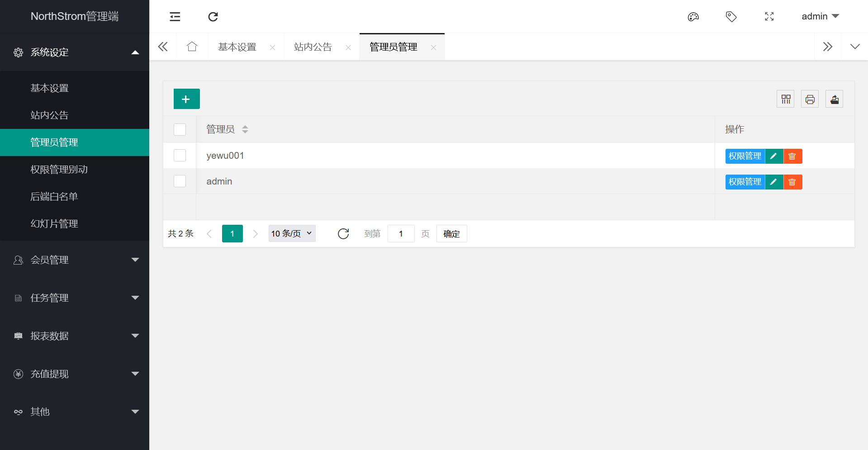Tick the checkbox for yewu001 row
Screen dimensions: 868x450
pyautogui.click(x=180, y=156)
